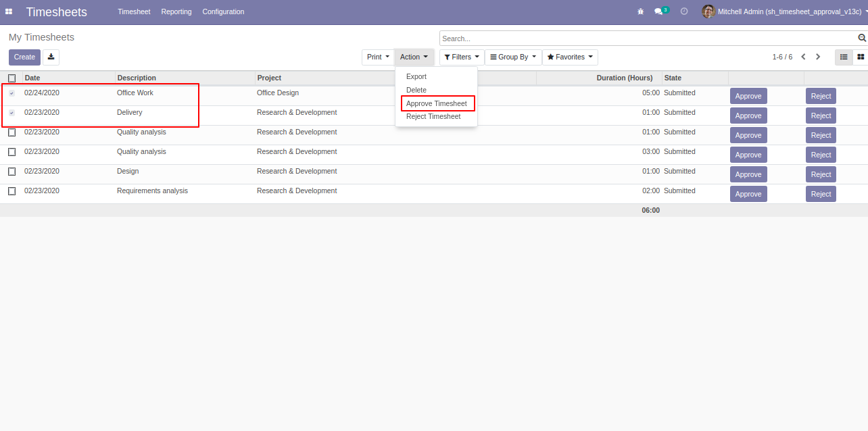Image resolution: width=868 pixels, height=431 pixels.
Task: Approve the Office Work timesheet
Action: click(748, 96)
